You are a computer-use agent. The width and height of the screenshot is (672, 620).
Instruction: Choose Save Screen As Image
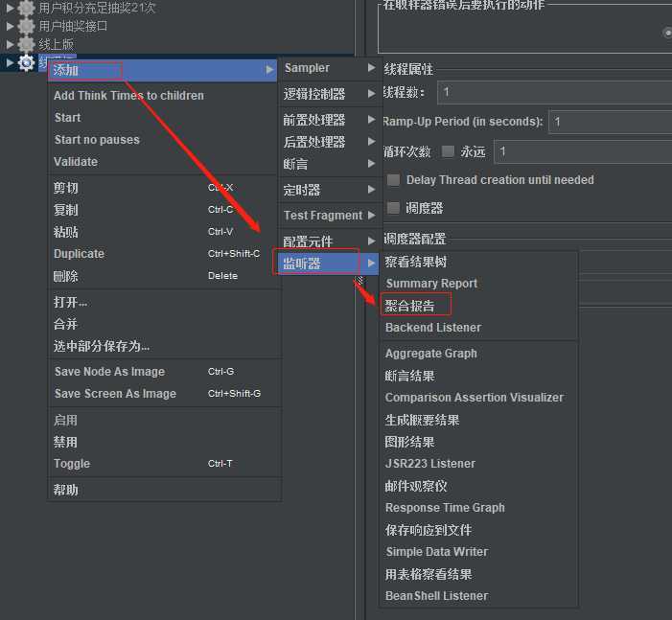tap(163, 393)
